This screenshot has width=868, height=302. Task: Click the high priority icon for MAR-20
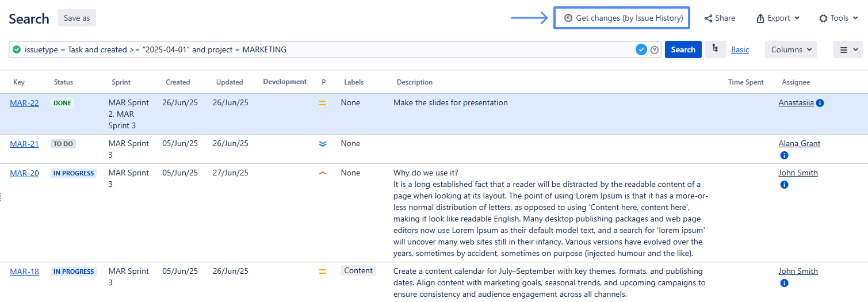[x=323, y=173]
